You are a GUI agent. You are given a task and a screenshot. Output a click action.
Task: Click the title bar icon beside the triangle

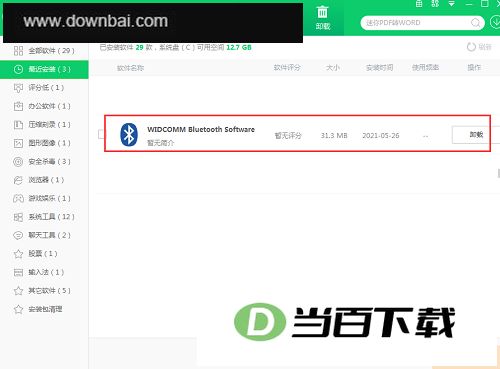coord(435,4)
